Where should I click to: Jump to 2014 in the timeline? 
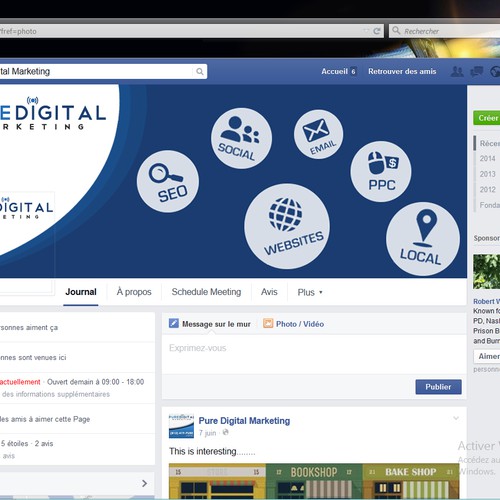tap(487, 159)
